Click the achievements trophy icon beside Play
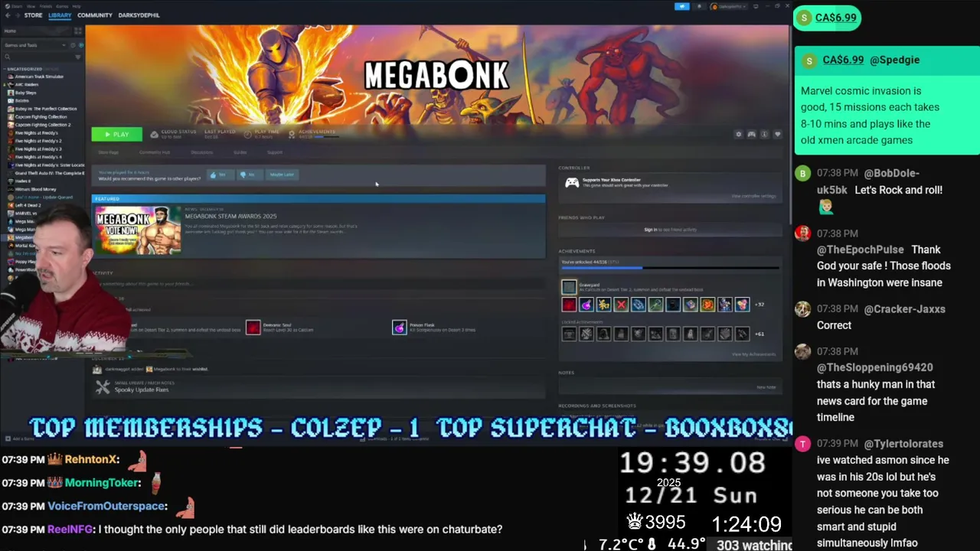 point(291,135)
